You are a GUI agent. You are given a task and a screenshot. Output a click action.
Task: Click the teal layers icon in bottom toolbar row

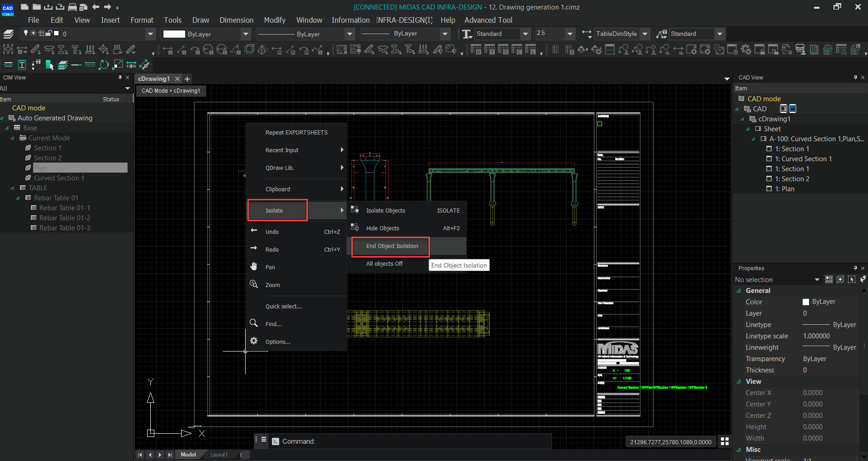[63, 65]
